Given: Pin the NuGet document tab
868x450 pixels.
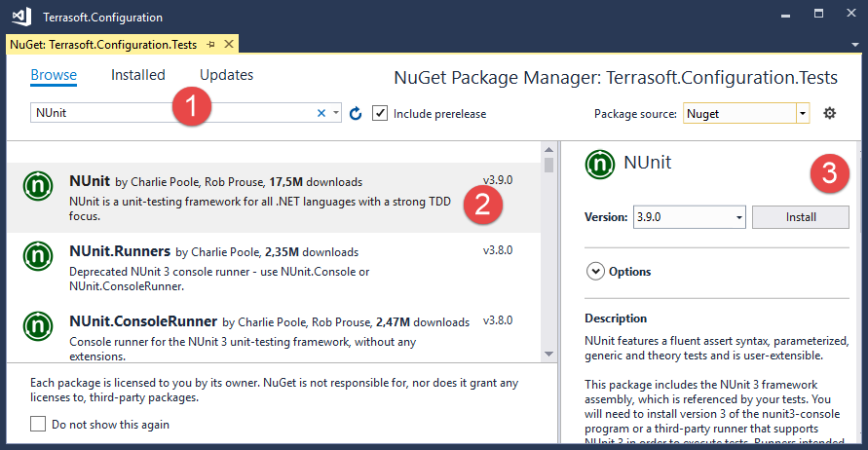Looking at the screenshot, I should [210, 45].
